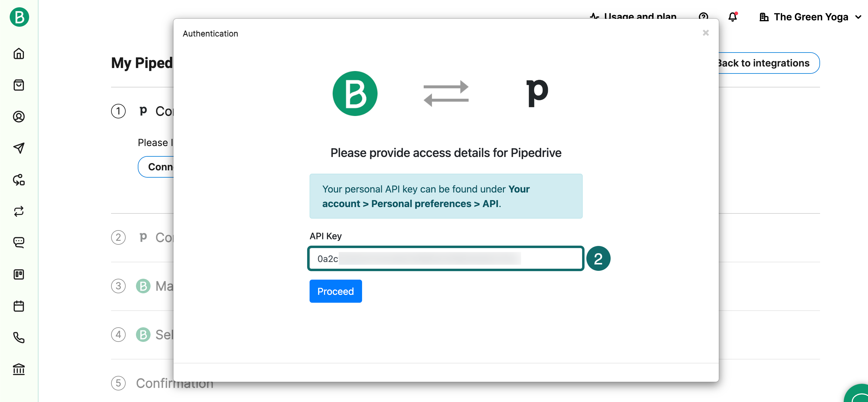Open the Home icon in the sidebar

19,53
